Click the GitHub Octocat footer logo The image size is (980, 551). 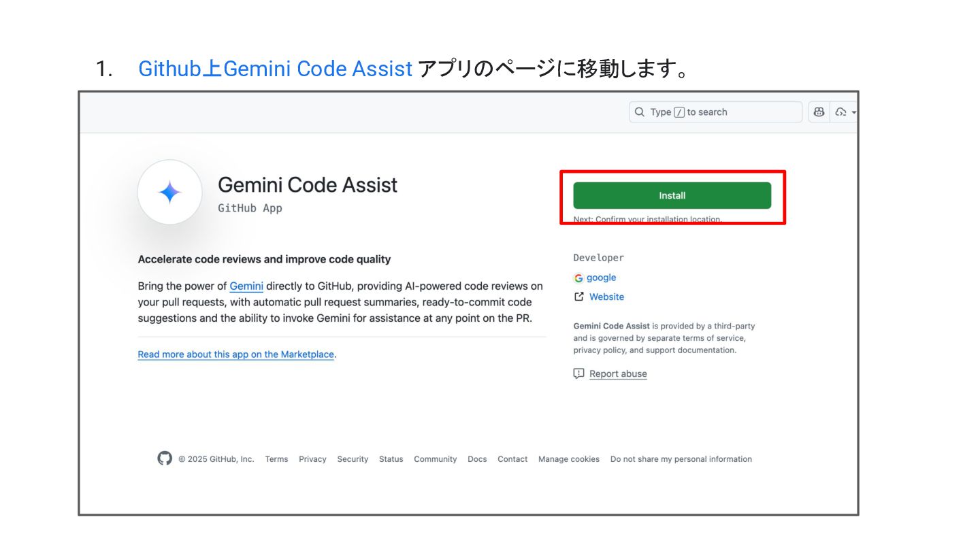coord(165,458)
